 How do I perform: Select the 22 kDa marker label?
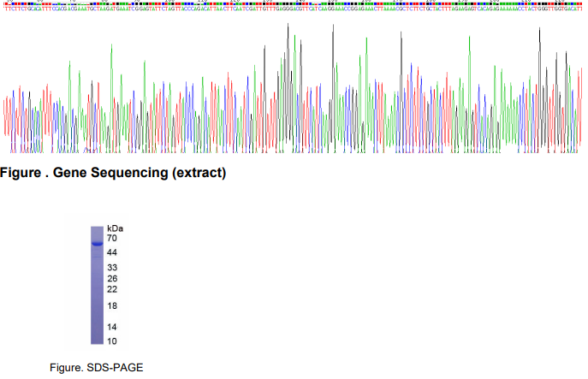pos(112,289)
